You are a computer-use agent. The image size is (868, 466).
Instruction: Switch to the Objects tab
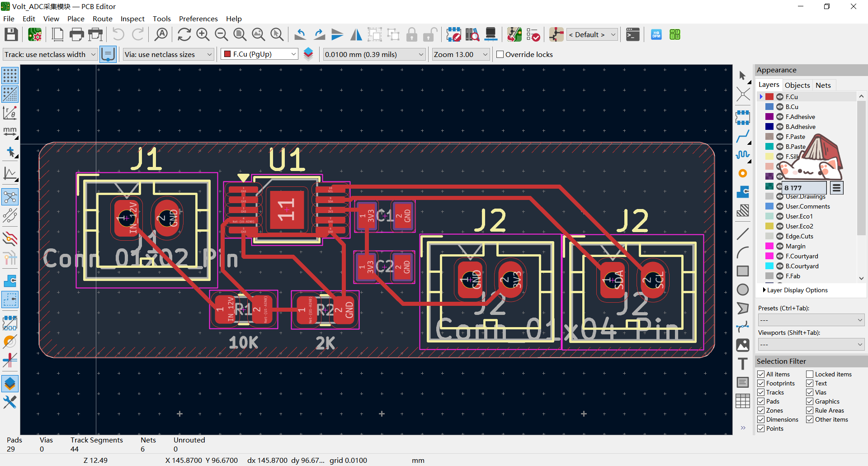tap(797, 85)
